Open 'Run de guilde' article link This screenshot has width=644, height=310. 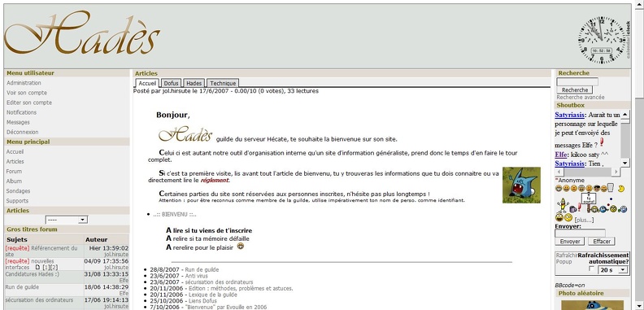click(202, 269)
